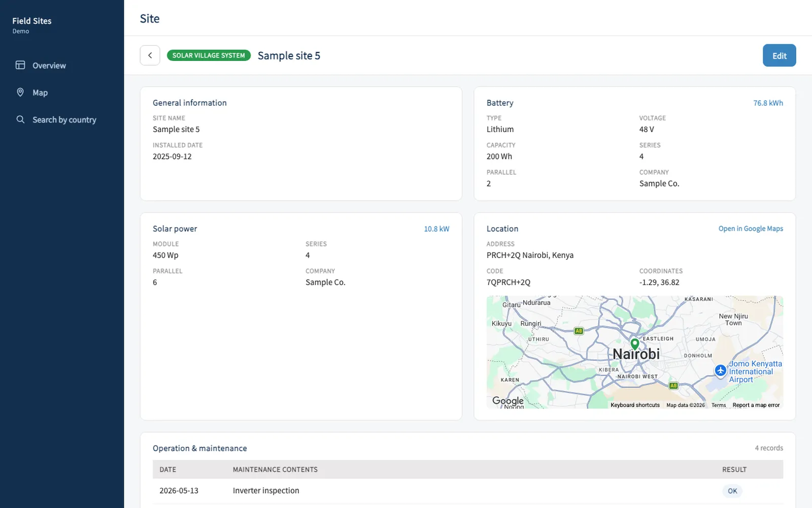Click the Overview table icon in the sidebar
Image resolution: width=812 pixels, height=508 pixels.
click(x=20, y=65)
